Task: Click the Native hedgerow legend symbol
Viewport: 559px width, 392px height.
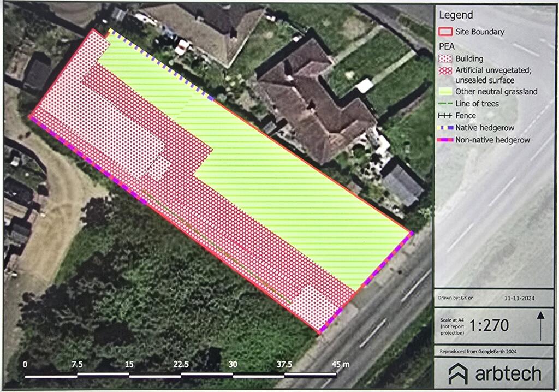Action: [x=445, y=128]
